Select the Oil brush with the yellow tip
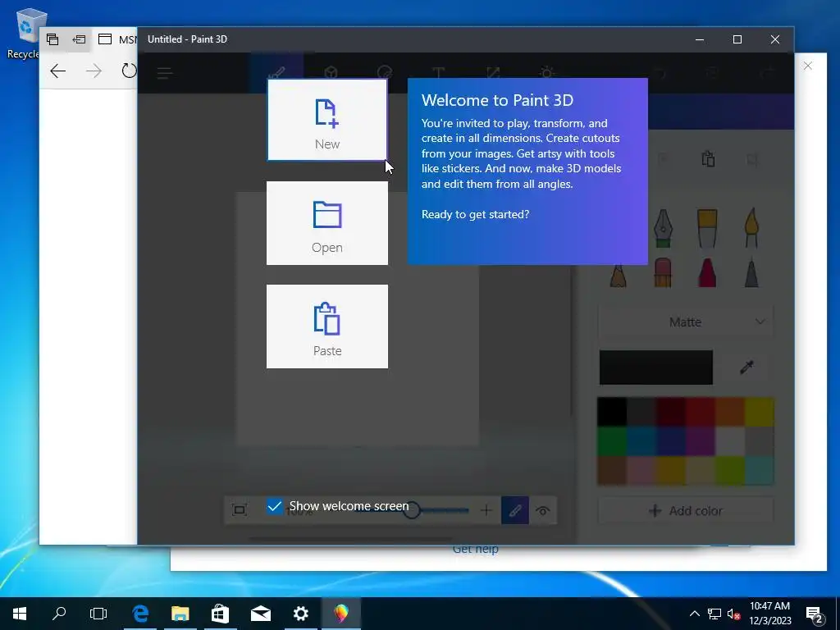The width and height of the screenshot is (840, 630). (707, 228)
